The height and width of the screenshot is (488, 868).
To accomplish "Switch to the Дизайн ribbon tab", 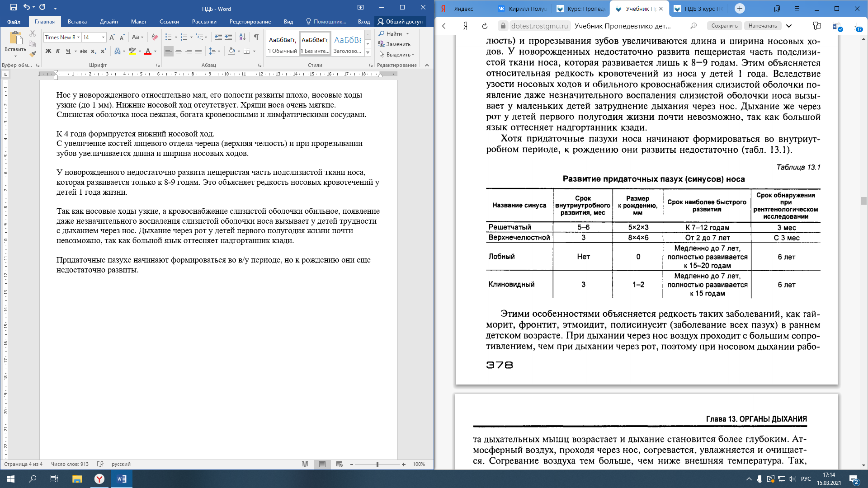I will click(109, 21).
